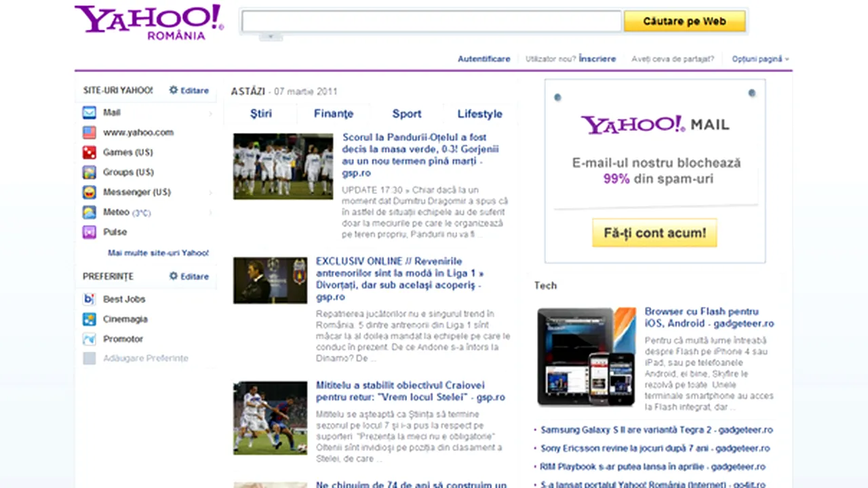This screenshot has width=868, height=488.
Task: Click Adăugare Preferinte text link
Action: tap(146, 359)
